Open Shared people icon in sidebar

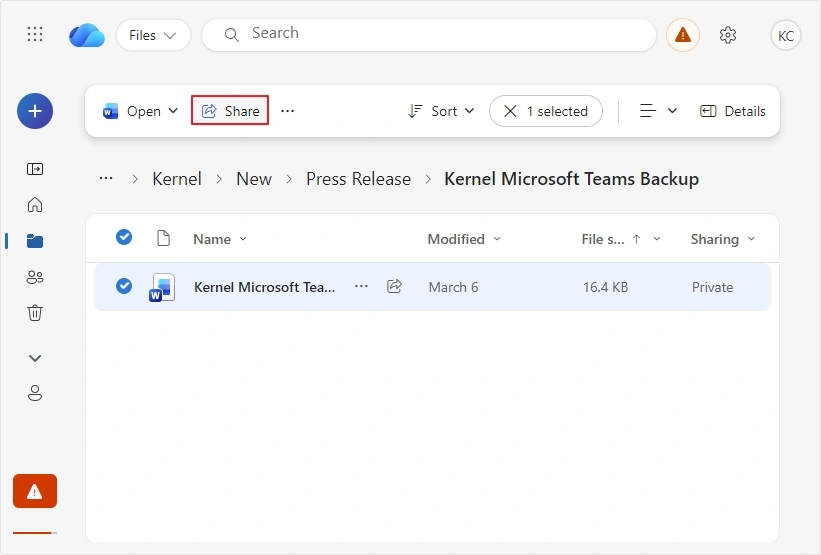[x=35, y=277]
